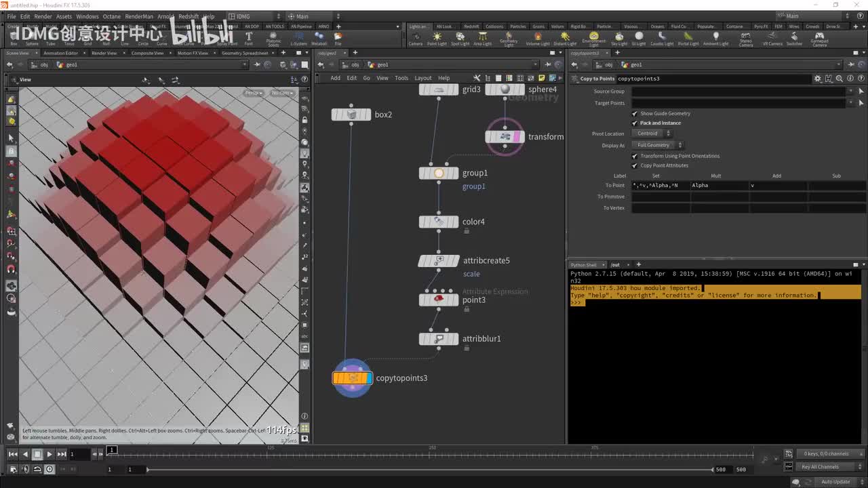Open the parameter pane gear menu
Screen dimensions: 868x488
[818, 79]
